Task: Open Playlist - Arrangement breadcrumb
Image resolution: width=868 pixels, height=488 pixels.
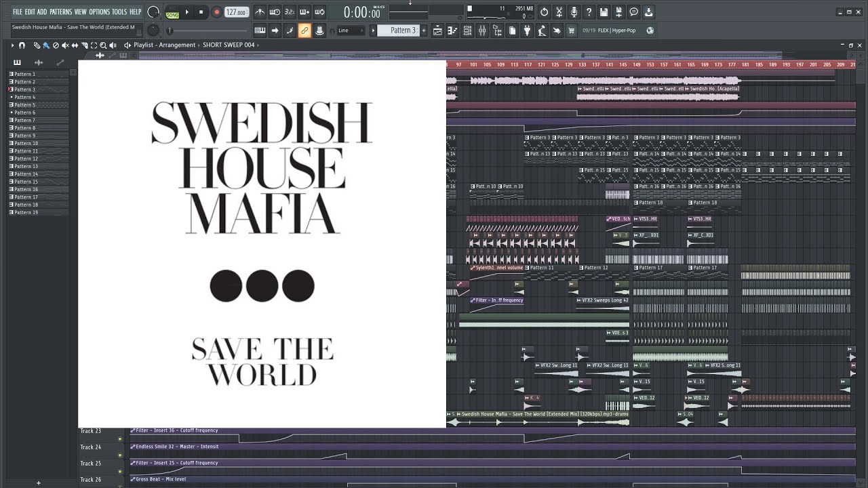Action: coord(165,45)
